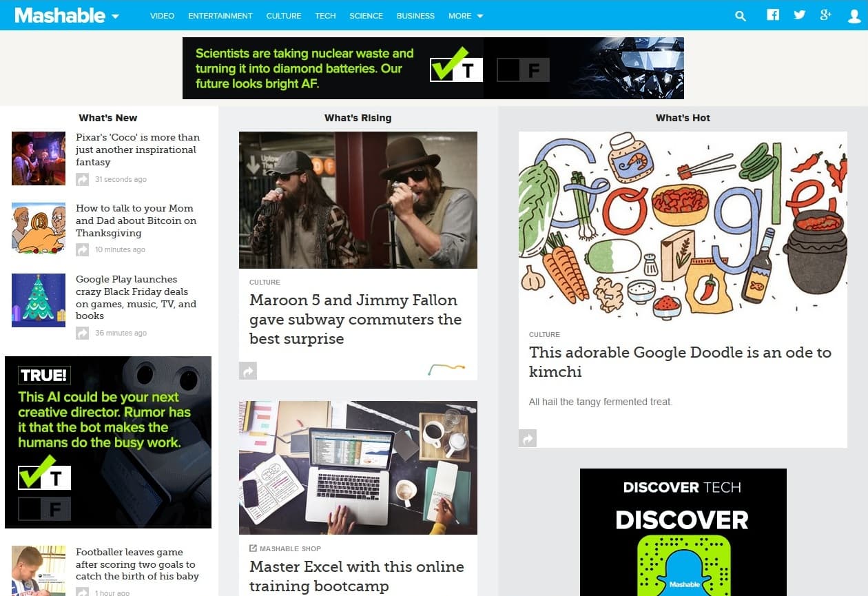The image size is (868, 596).
Task: Share the Pixar 'Coco' article
Action: 83,179
